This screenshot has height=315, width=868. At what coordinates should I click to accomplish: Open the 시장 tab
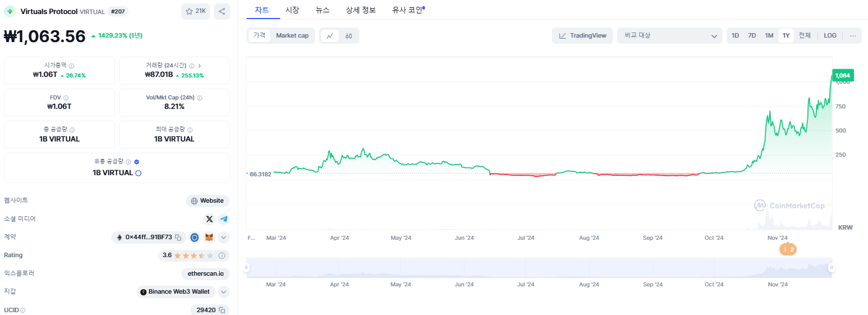coord(292,10)
